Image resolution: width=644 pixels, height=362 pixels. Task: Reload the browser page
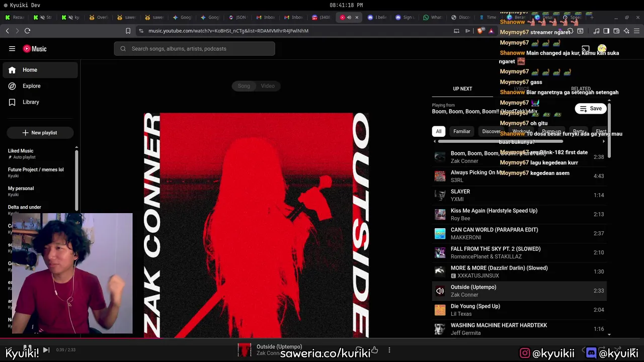click(28, 31)
